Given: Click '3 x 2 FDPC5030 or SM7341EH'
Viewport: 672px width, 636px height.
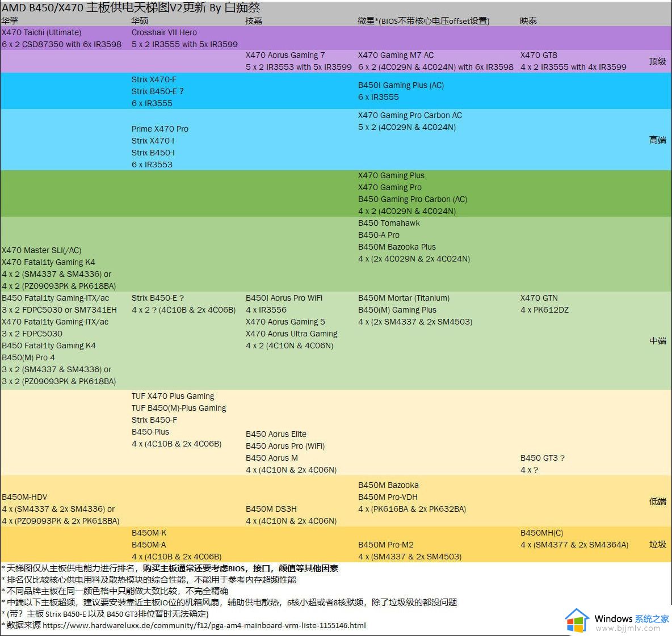Looking at the screenshot, I should pos(59,310).
